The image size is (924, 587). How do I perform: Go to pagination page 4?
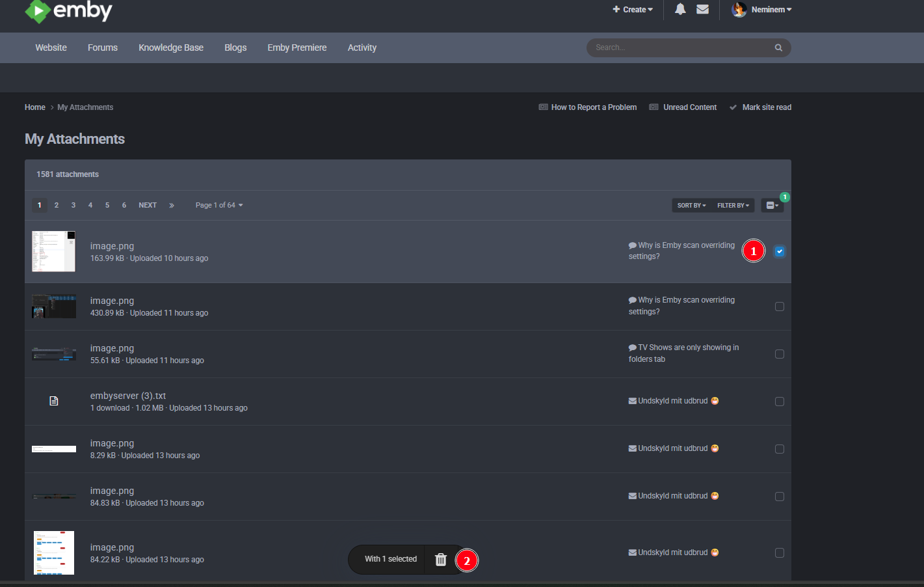pos(90,205)
